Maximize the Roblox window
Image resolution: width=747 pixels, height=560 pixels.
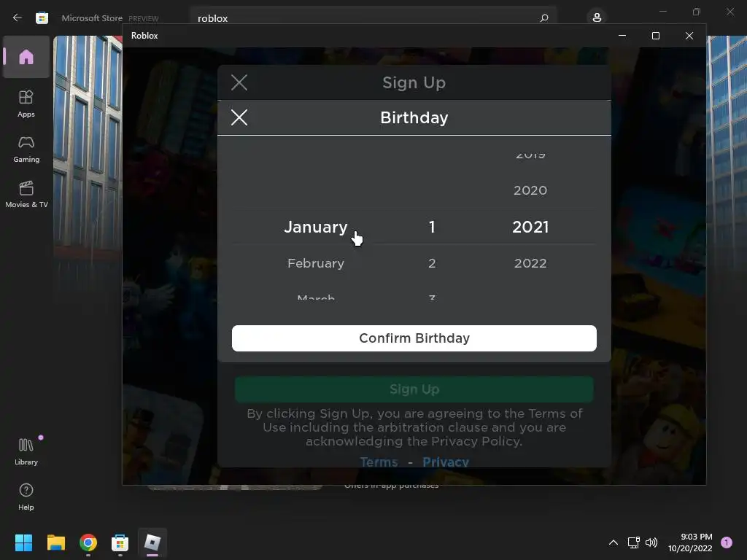pos(656,36)
